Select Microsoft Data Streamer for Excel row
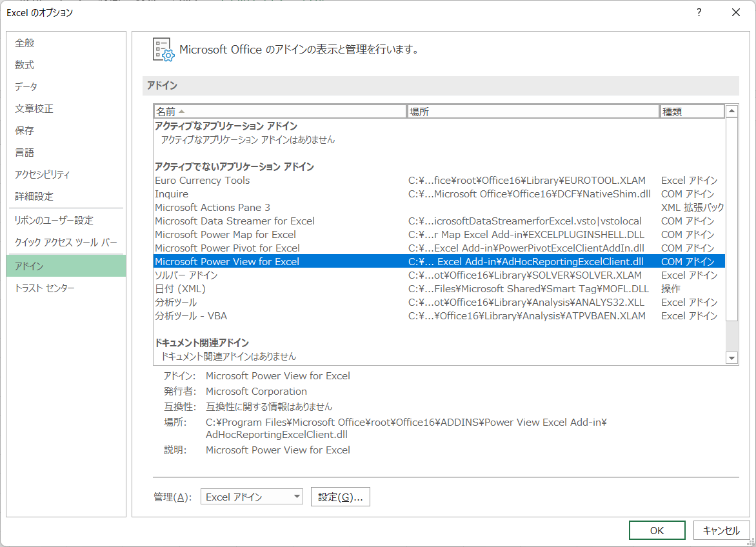This screenshot has height=547, width=756. pos(439,221)
